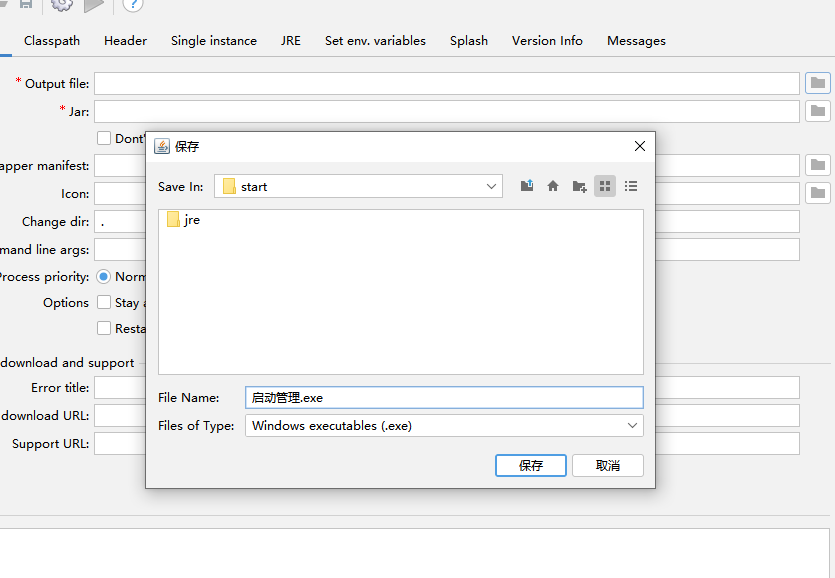The height and width of the screenshot is (578, 835).
Task: Click the Java icon in dialog title bar
Action: 162,146
